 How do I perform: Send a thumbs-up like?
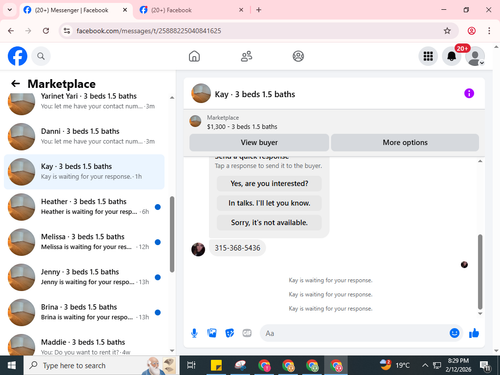point(474,333)
